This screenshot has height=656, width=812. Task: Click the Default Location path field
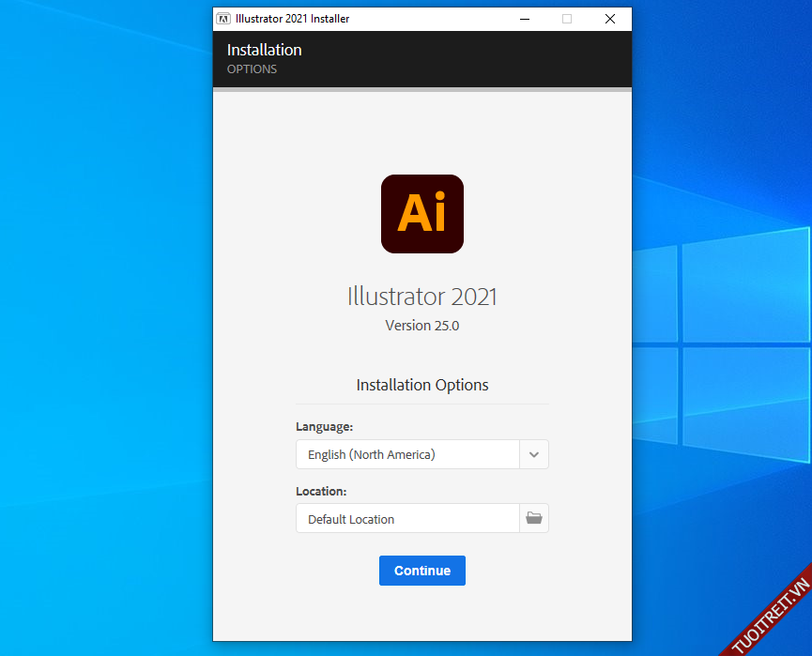click(407, 519)
